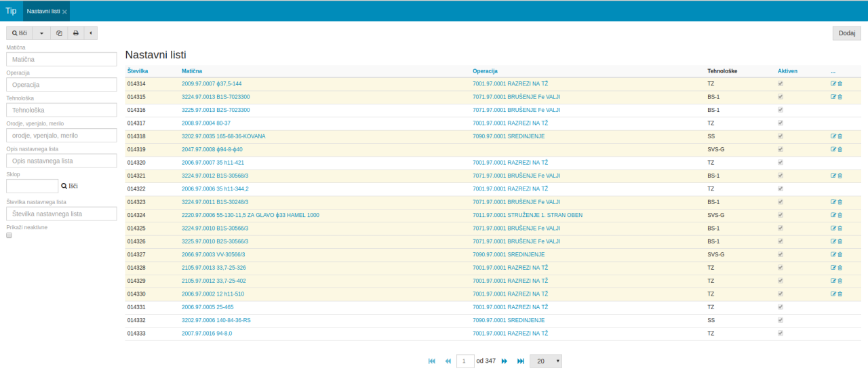Switch to the Nastavni listi tab
Screen dimensions: 868x377
tap(43, 12)
